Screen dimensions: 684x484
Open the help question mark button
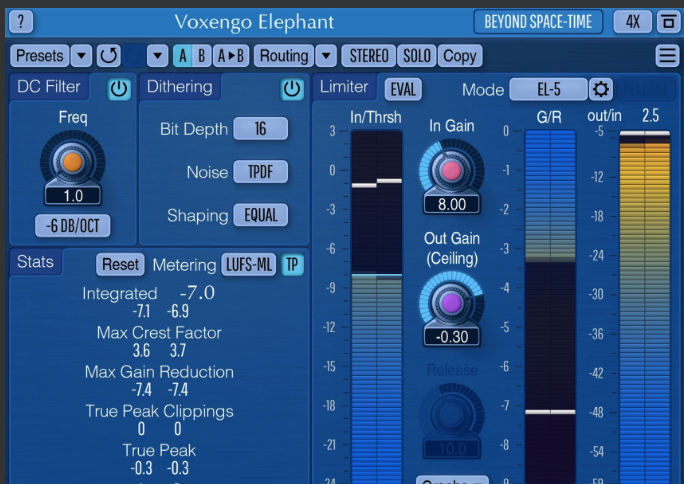coord(21,21)
